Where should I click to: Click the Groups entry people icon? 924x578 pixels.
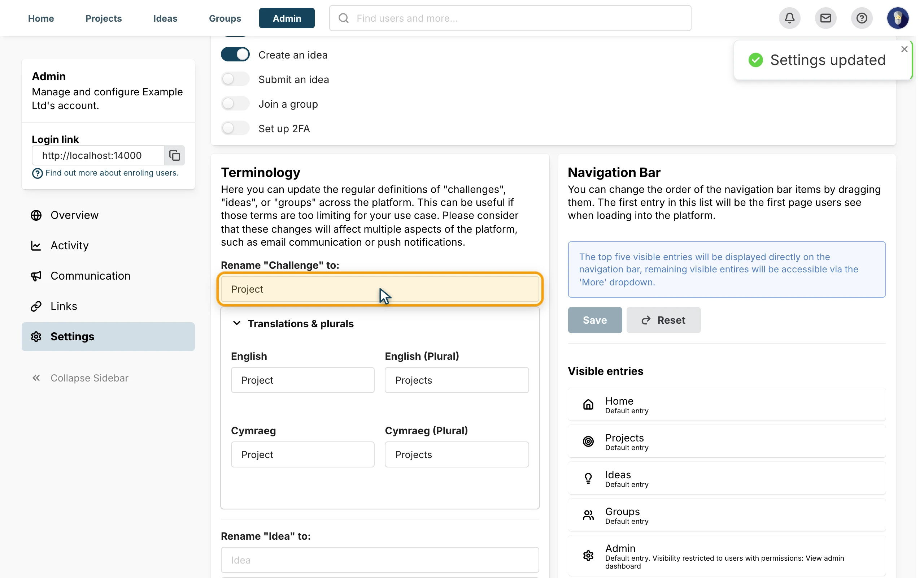(x=588, y=515)
